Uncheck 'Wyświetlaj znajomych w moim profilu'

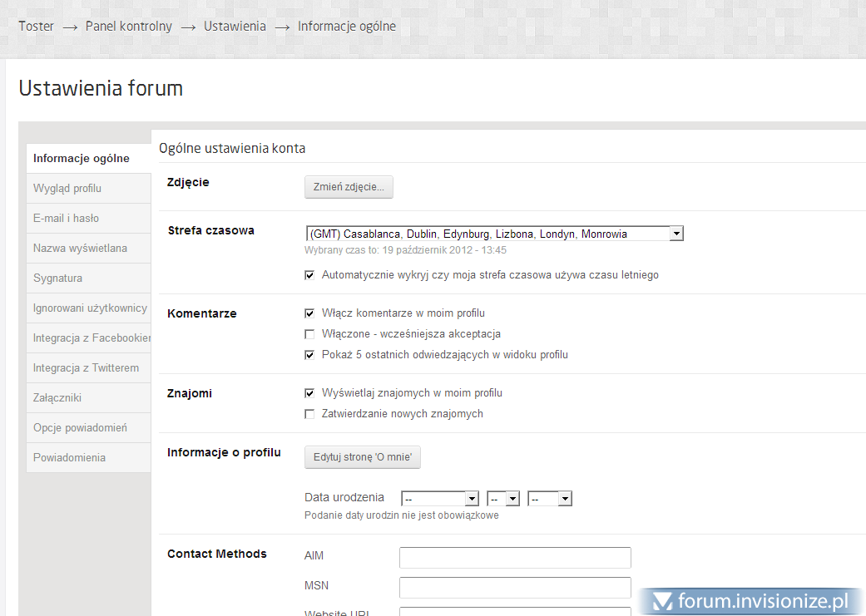310,393
